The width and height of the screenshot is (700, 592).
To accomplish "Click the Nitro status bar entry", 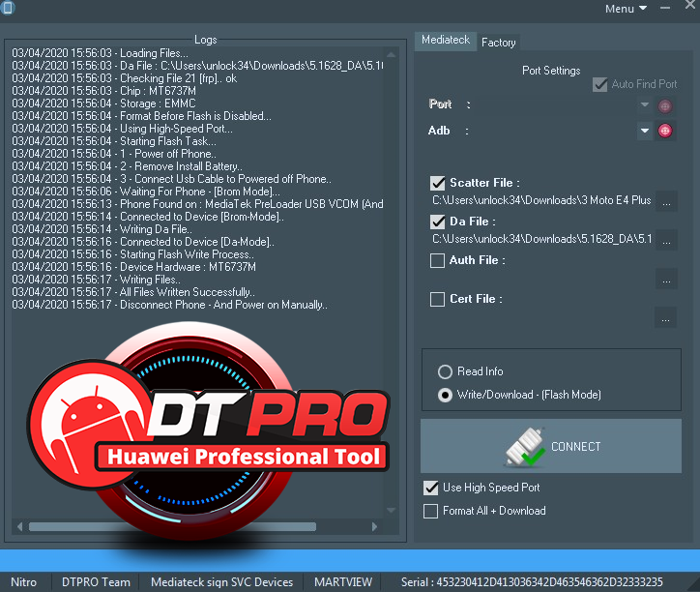I will [23, 582].
